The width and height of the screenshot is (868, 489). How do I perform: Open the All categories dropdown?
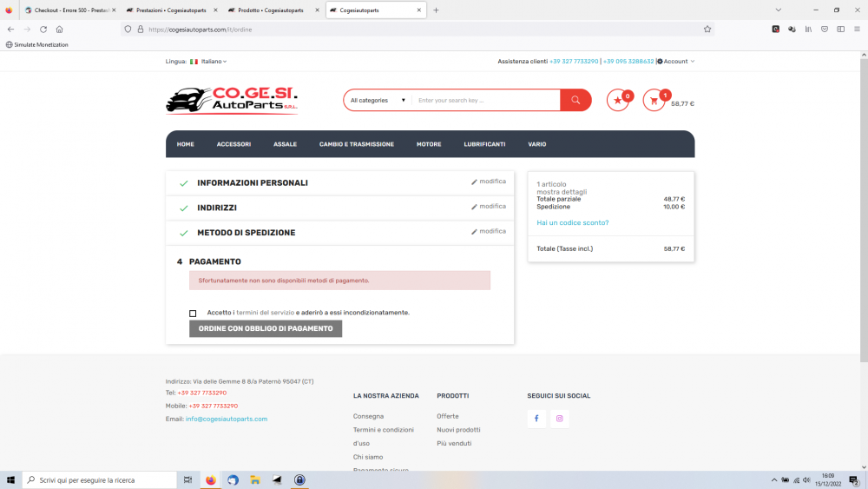click(x=378, y=100)
